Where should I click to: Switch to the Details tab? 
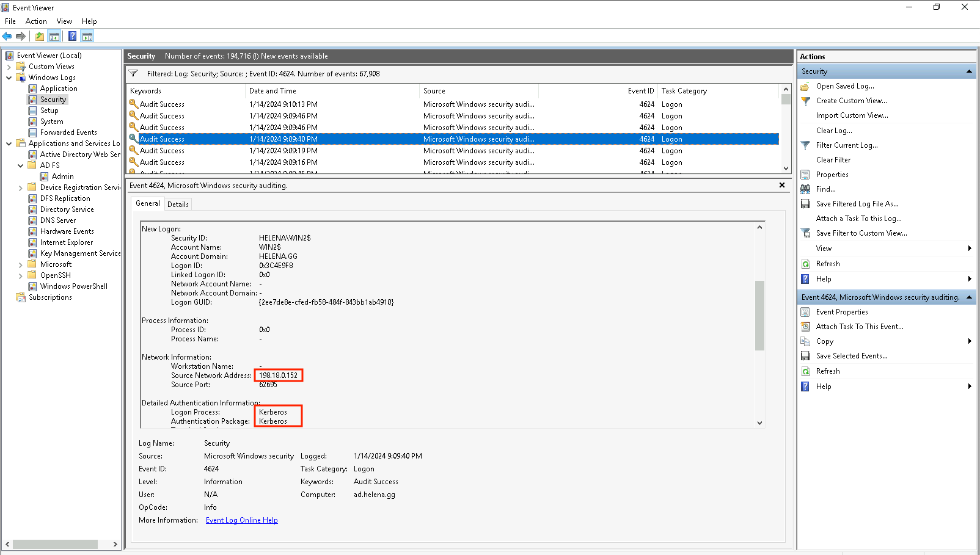coord(178,205)
